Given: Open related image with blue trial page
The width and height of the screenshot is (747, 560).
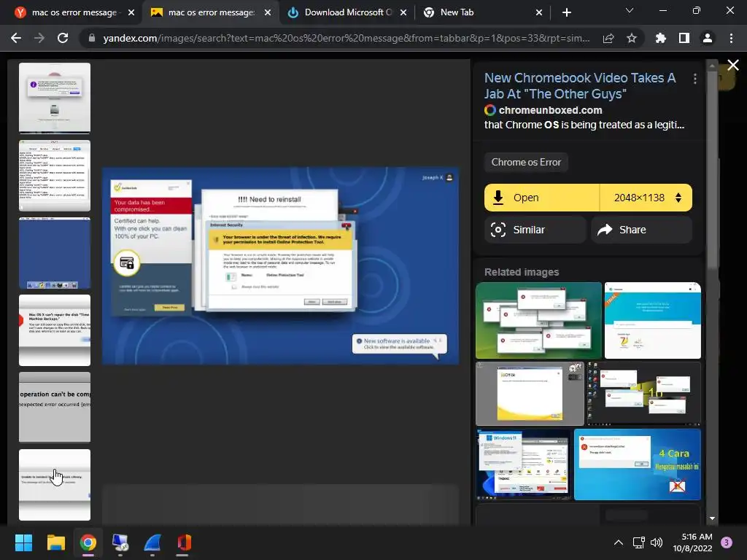Looking at the screenshot, I should point(653,320).
